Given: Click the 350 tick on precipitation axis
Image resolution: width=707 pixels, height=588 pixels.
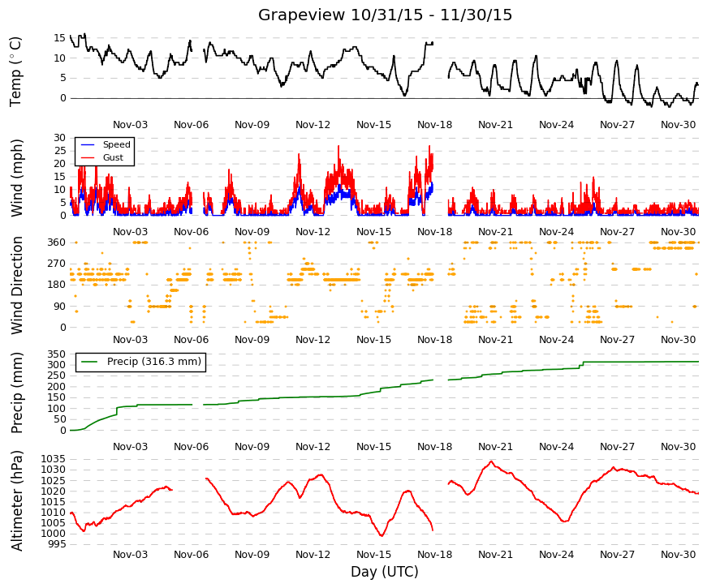Looking at the screenshot, I should coord(56,354).
